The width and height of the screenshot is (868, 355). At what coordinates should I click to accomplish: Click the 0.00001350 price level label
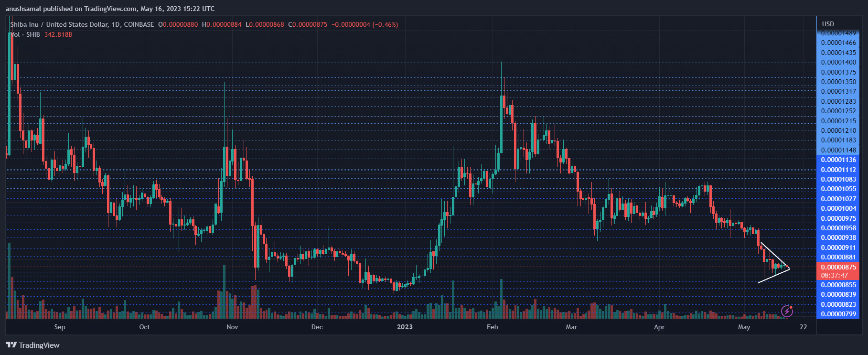tap(838, 82)
